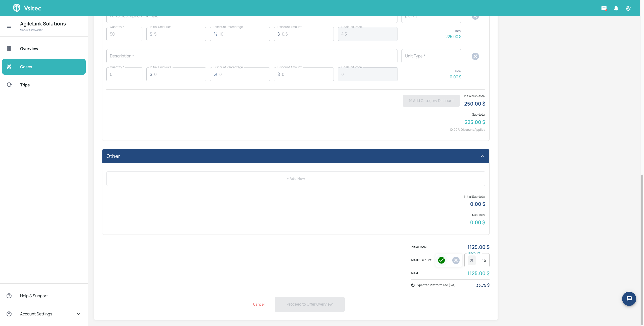Screen dimensions: 644x326
Task: Open Cases in the sidebar
Action: coord(44,67)
